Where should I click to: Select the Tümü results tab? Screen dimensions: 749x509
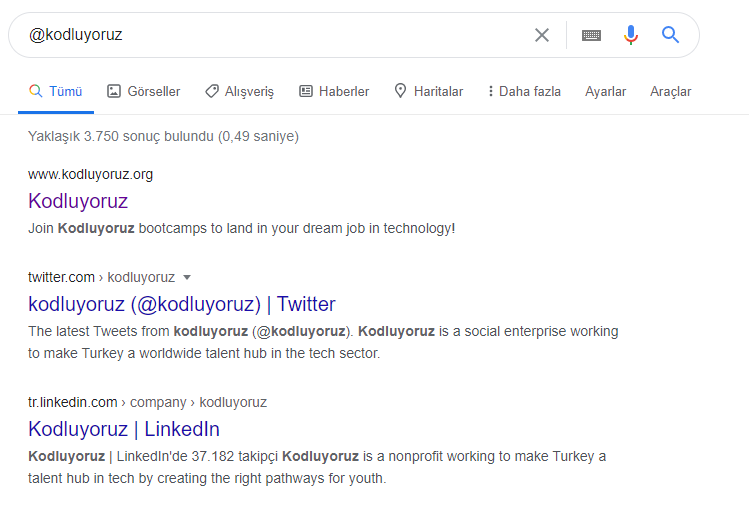click(x=55, y=91)
